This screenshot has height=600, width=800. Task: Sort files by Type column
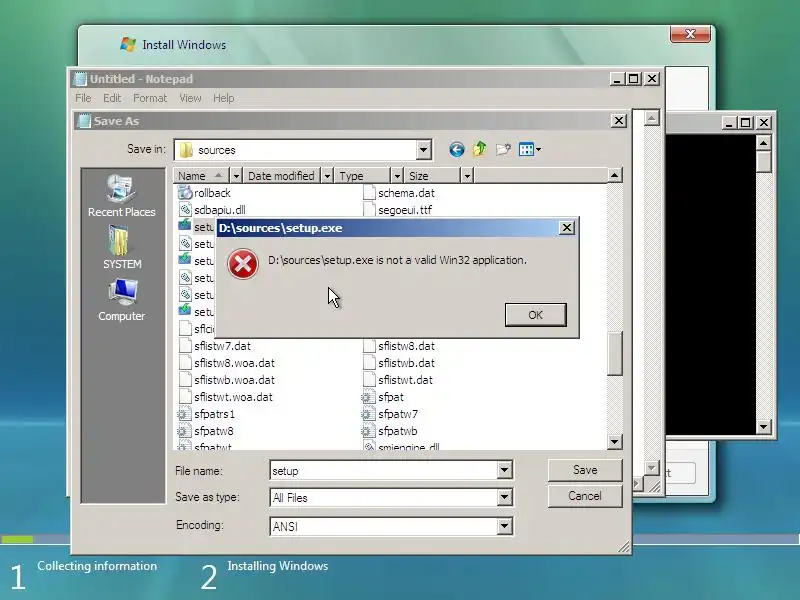[362, 176]
